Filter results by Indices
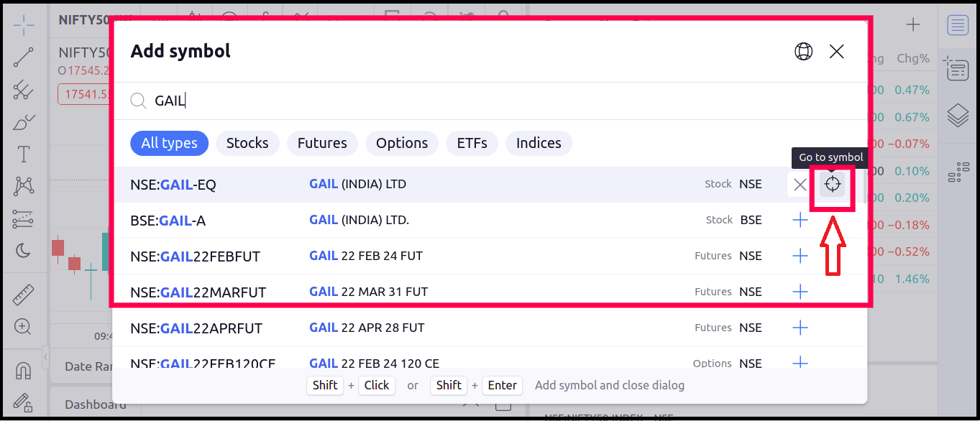The image size is (980, 421). [x=539, y=143]
